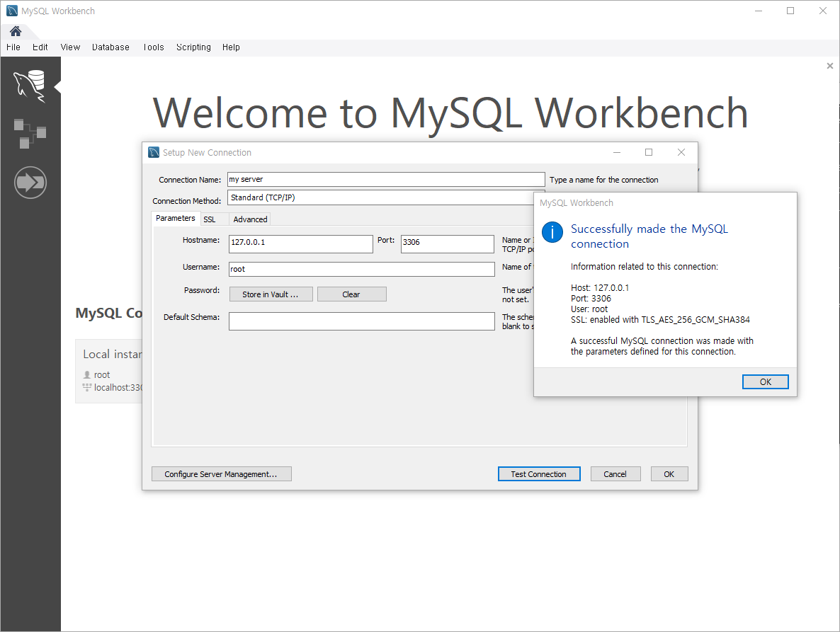Open the Migration wizard arrow sidebar icon

(x=30, y=183)
